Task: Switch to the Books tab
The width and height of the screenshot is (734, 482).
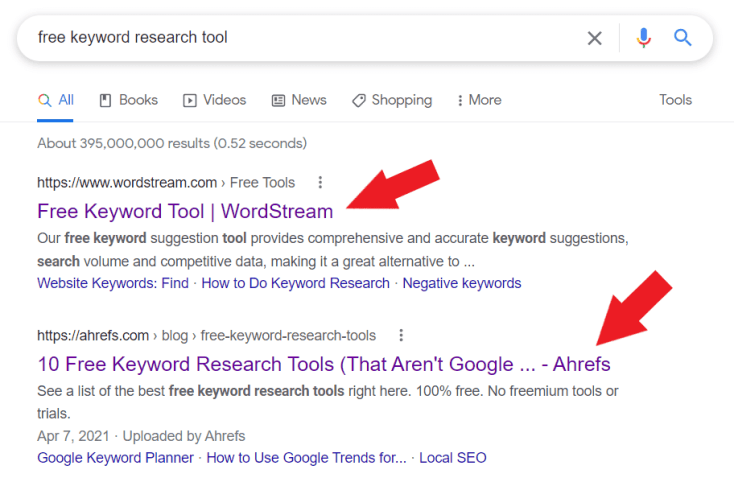Action: click(129, 100)
